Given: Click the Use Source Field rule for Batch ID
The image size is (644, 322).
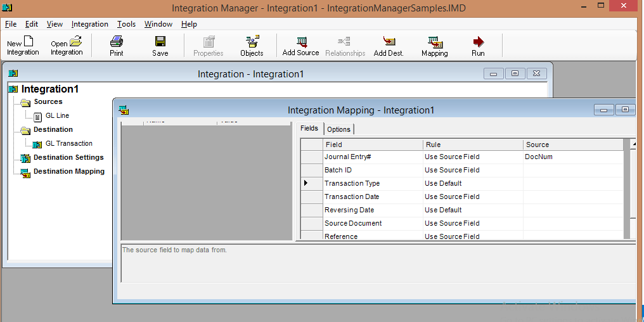Looking at the screenshot, I should pyautogui.click(x=473, y=170).
